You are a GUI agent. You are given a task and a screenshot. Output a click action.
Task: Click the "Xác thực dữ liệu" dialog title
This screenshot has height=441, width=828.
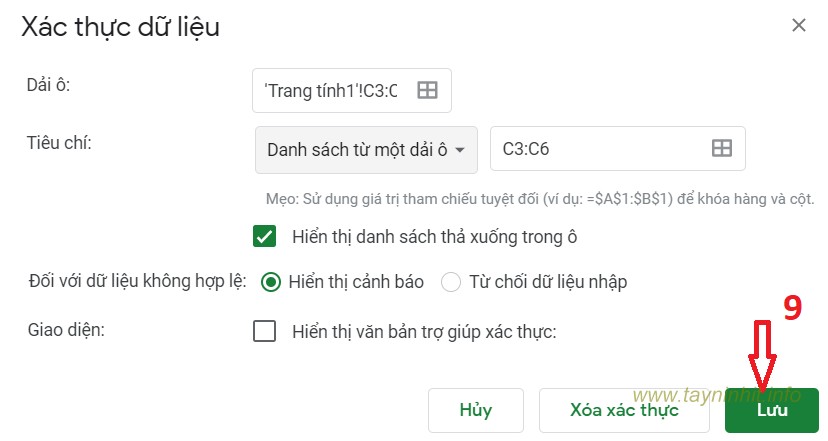tap(121, 27)
